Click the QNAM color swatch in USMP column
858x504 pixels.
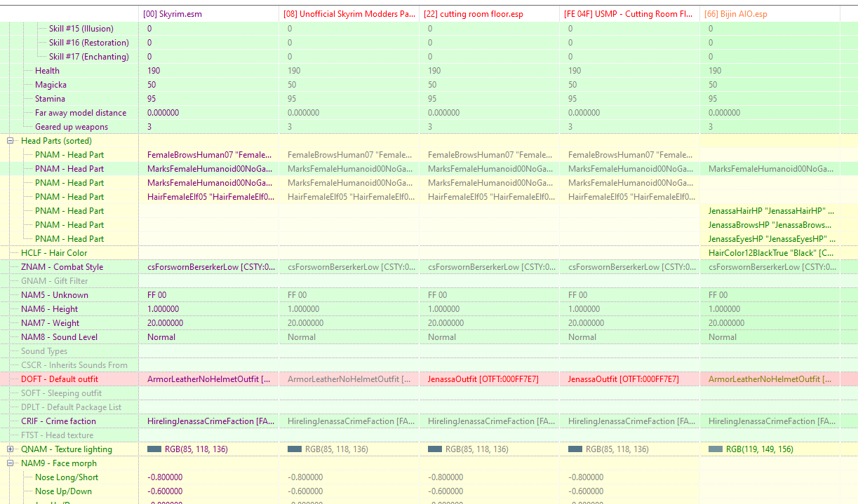pos(575,449)
